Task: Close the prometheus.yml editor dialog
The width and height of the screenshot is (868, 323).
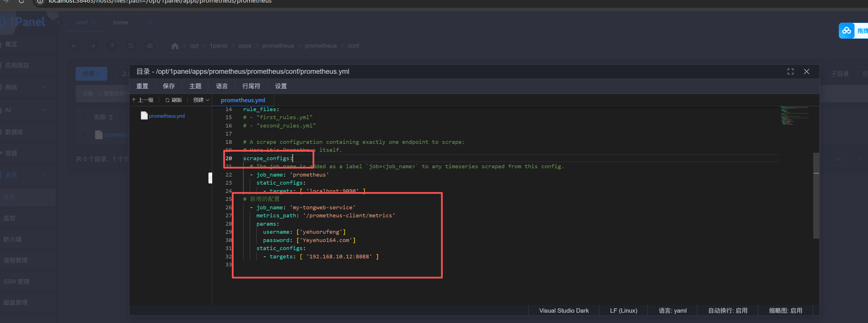Action: tap(806, 71)
